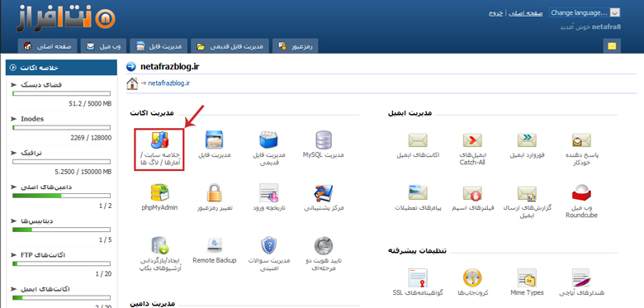The height and width of the screenshot is (308, 644).
Task: Open the autoresponder icon
Action: (581, 140)
